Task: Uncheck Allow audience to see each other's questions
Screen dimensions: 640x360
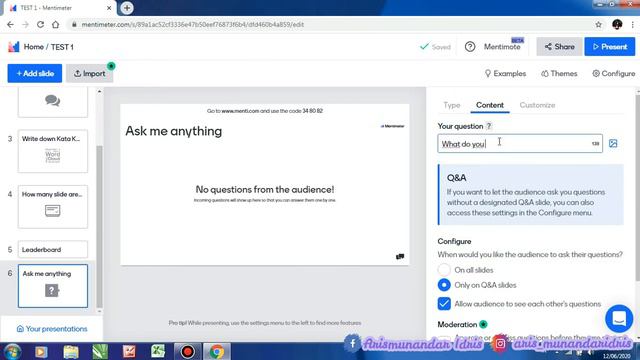Action: point(444,304)
